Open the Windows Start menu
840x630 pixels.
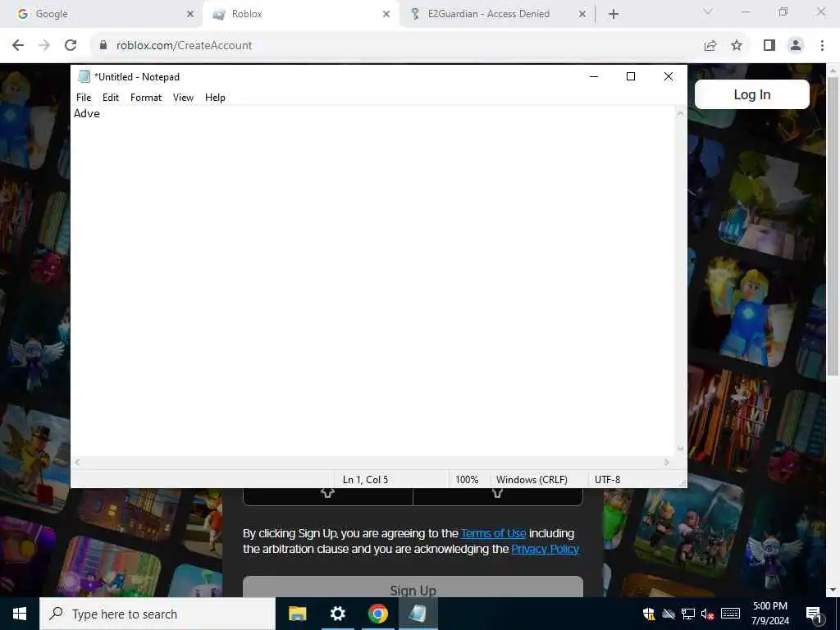tap(20, 614)
